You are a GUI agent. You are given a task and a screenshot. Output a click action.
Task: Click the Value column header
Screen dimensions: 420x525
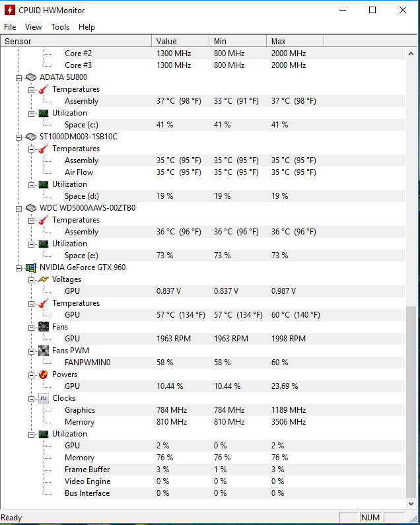(180, 42)
